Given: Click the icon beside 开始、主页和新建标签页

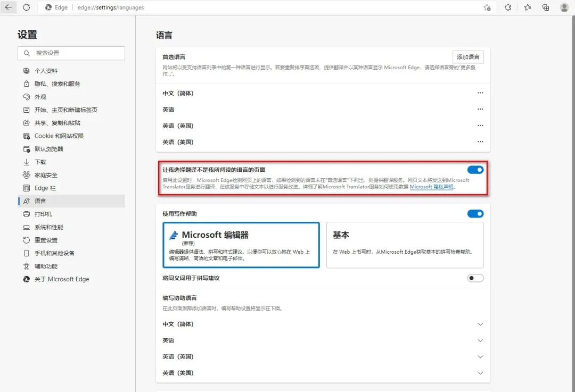Looking at the screenshot, I should tap(27, 110).
